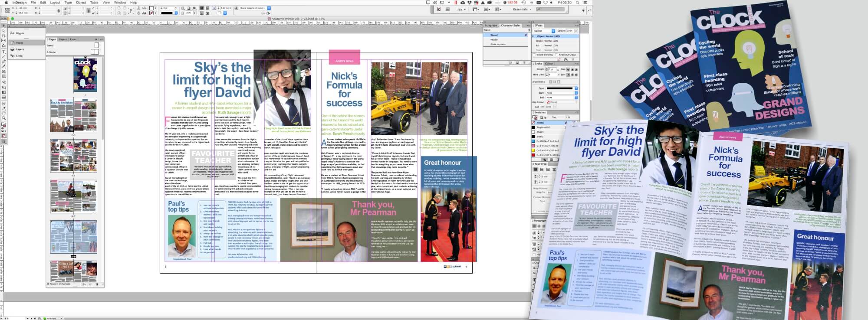The height and width of the screenshot is (320, 868).
Task: Collapse the Object Normal 100% disclosure triangle
Action: (533, 36)
